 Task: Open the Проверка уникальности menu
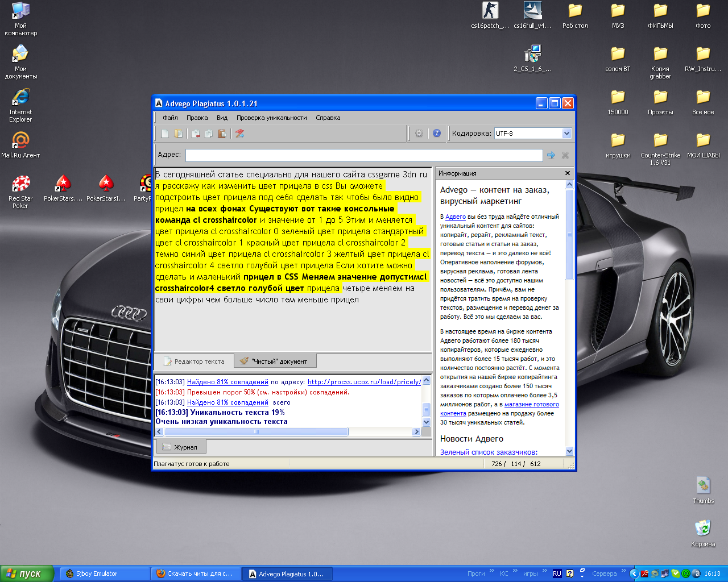point(271,118)
